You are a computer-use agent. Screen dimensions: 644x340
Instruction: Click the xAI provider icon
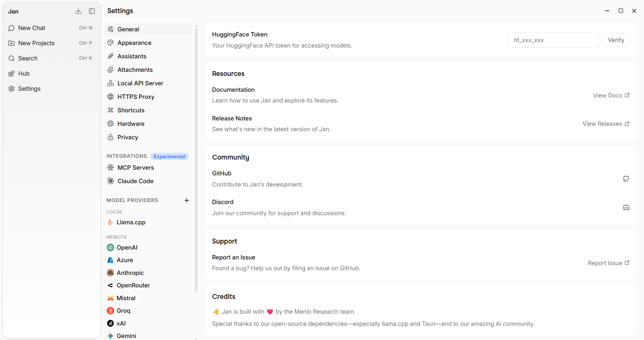[110, 323]
